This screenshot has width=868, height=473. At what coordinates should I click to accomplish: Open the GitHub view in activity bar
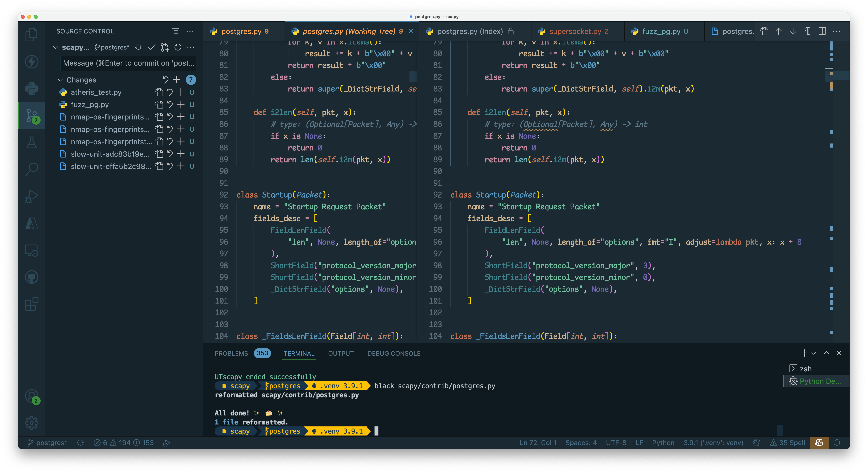[31, 277]
